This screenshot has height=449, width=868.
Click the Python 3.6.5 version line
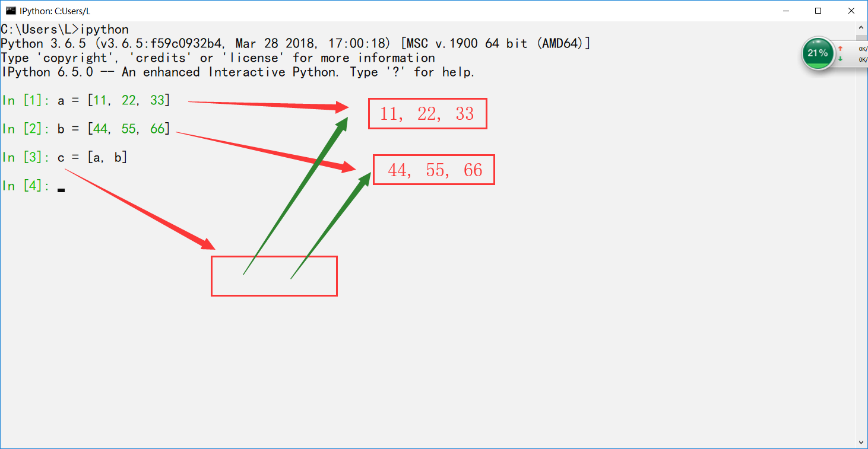tap(295, 44)
